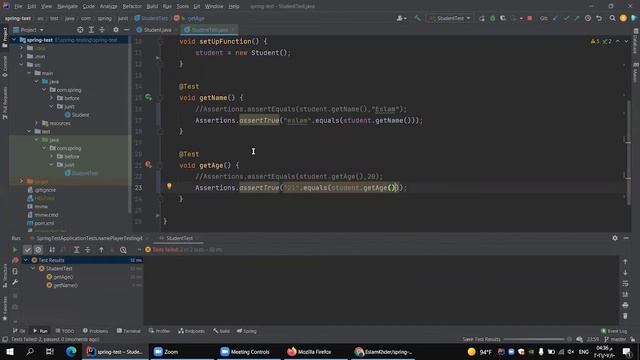Open the File menu
The height and width of the screenshot is (360, 640).
tap(18, 6)
